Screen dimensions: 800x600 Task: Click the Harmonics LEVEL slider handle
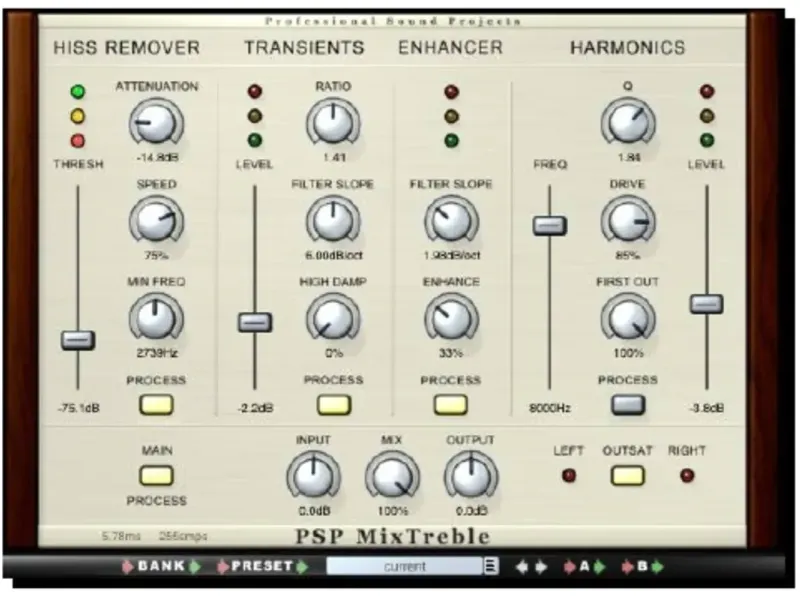coord(707,304)
